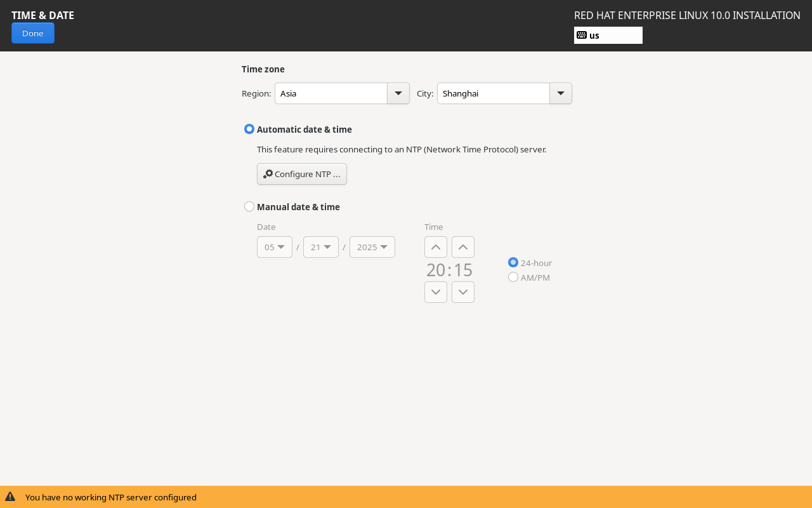The width and height of the screenshot is (812, 508).
Task: Click the Done button
Action: pyautogui.click(x=33, y=33)
